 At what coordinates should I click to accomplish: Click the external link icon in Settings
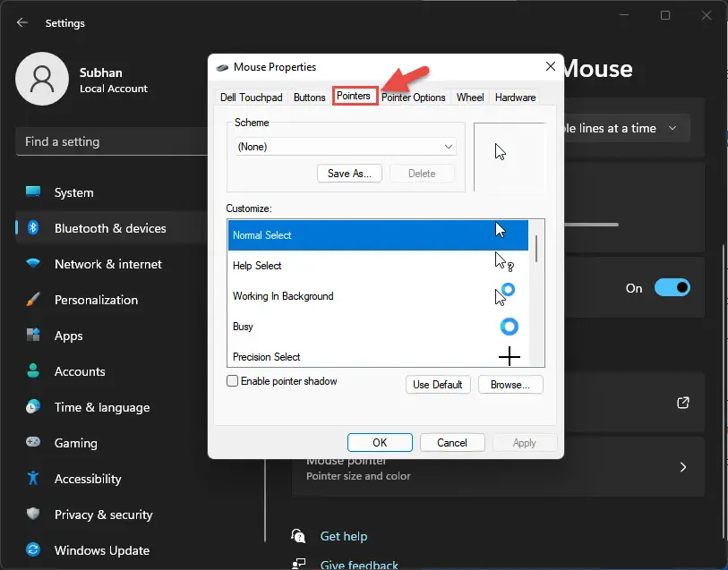[683, 402]
